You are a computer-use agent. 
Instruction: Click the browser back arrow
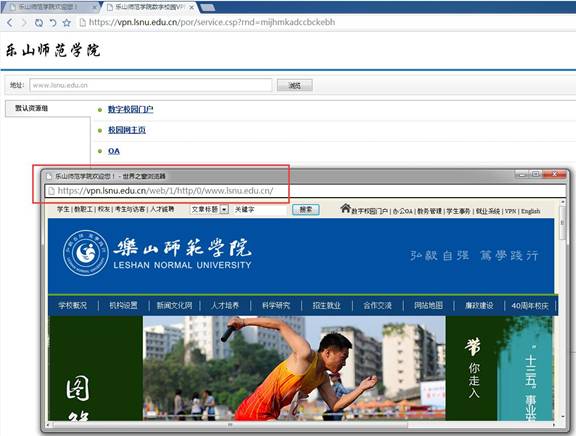point(10,23)
